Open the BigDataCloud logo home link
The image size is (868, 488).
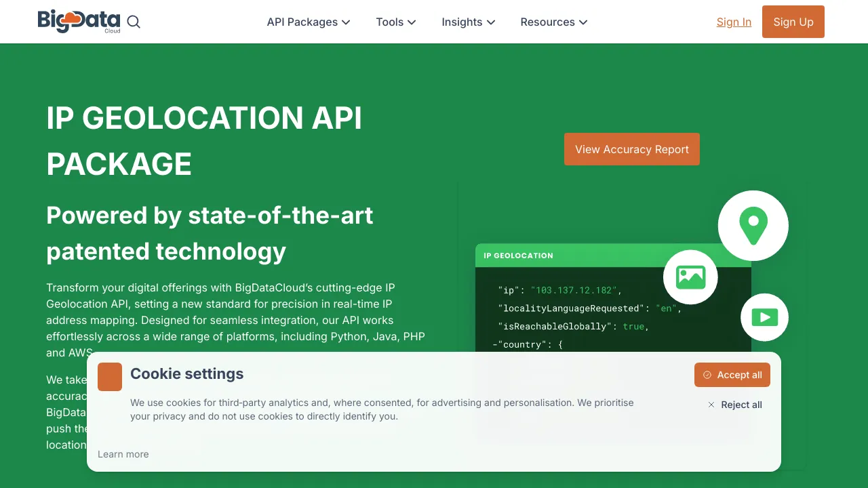(x=79, y=22)
